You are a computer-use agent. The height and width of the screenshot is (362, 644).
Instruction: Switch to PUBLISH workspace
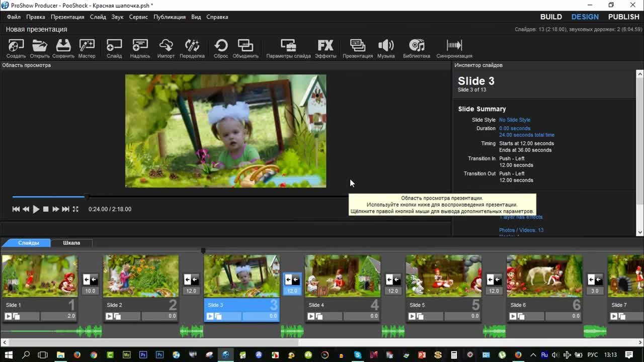624,17
